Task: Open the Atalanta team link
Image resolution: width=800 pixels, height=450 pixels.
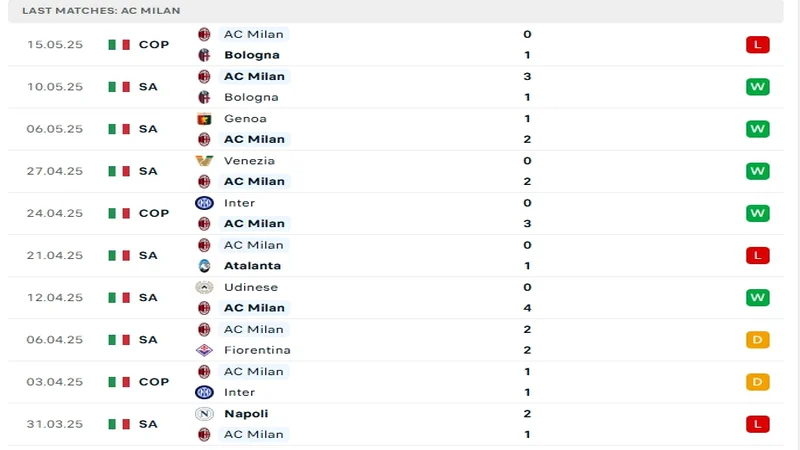Action: [x=252, y=266]
